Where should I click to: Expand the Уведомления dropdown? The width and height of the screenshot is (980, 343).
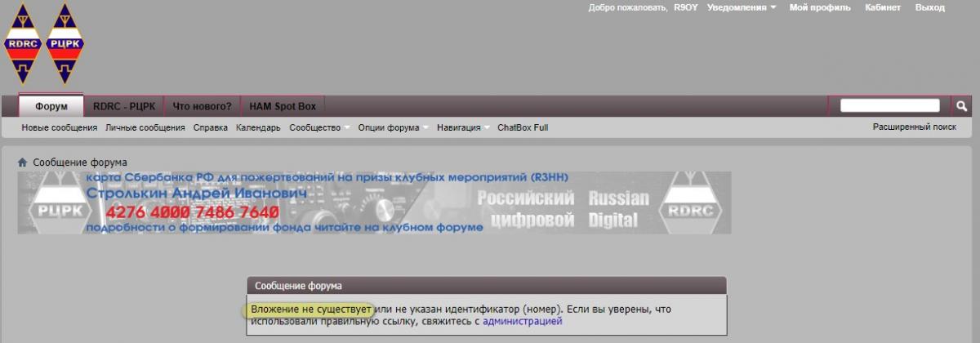(x=742, y=7)
